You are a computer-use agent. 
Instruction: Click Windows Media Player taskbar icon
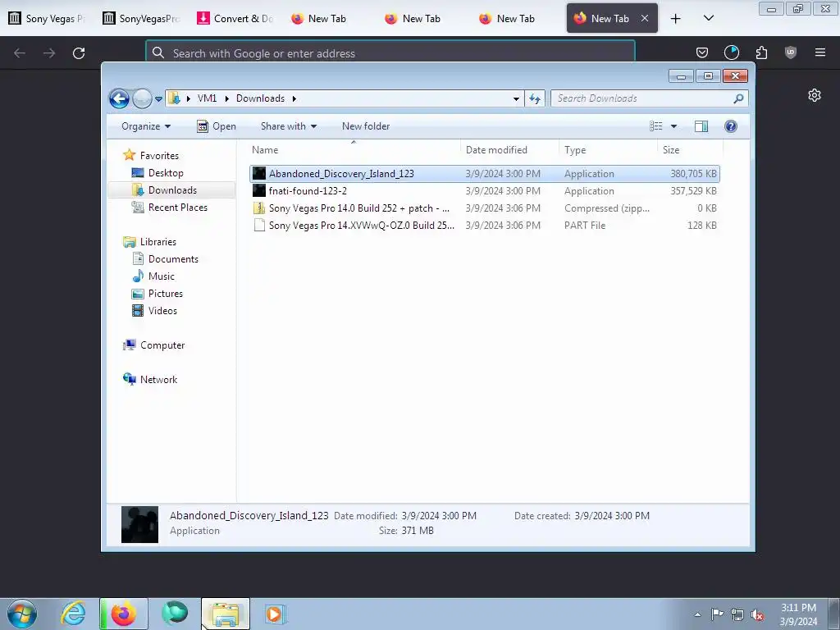[276, 614]
